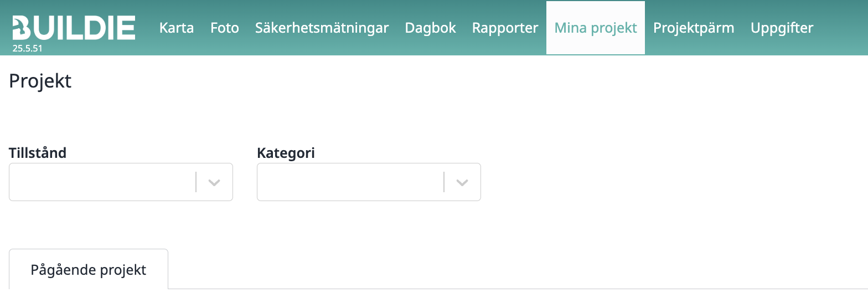Click the Kategori field label
The height and width of the screenshot is (308, 868).
click(x=286, y=153)
